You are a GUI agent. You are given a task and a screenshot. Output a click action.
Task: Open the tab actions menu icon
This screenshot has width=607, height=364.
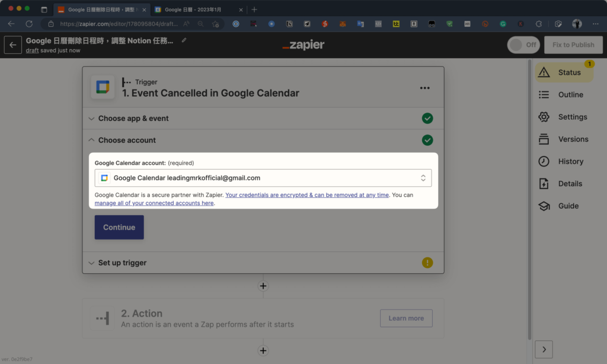click(44, 9)
